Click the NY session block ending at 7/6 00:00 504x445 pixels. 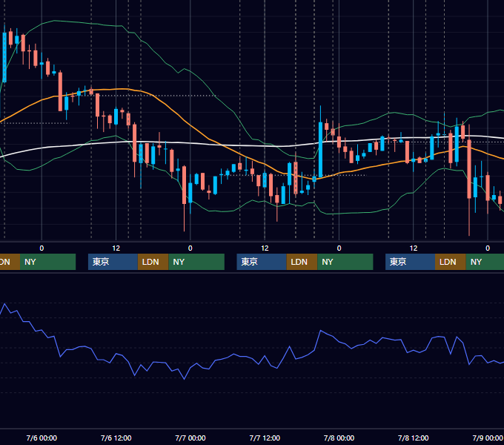[48, 262]
